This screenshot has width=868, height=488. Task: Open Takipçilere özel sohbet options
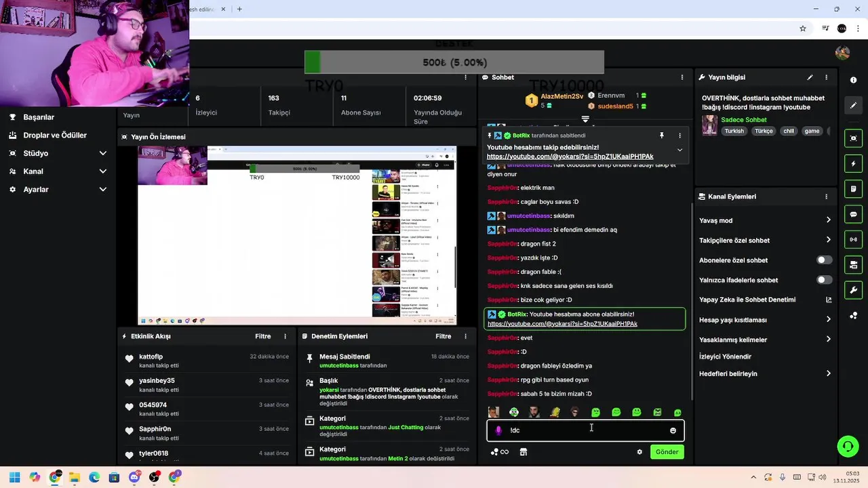click(765, 240)
